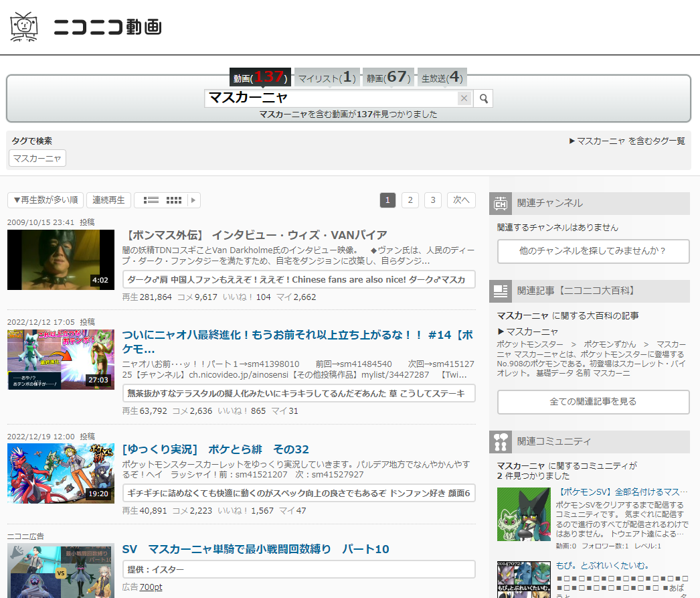Open thumbnail of ニャオハ最終進化 video
Screen dimensions: 700x598
coord(61,360)
